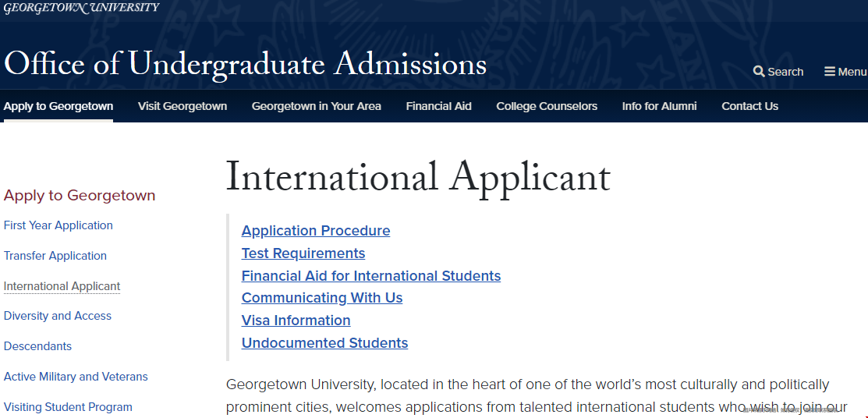Click the Communicating With Us link

click(x=321, y=298)
